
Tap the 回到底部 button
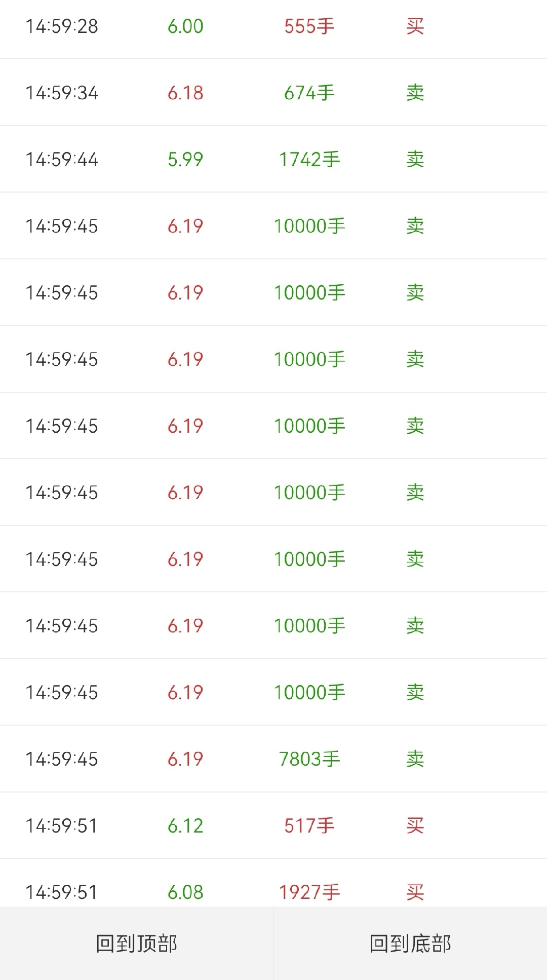pos(410,944)
